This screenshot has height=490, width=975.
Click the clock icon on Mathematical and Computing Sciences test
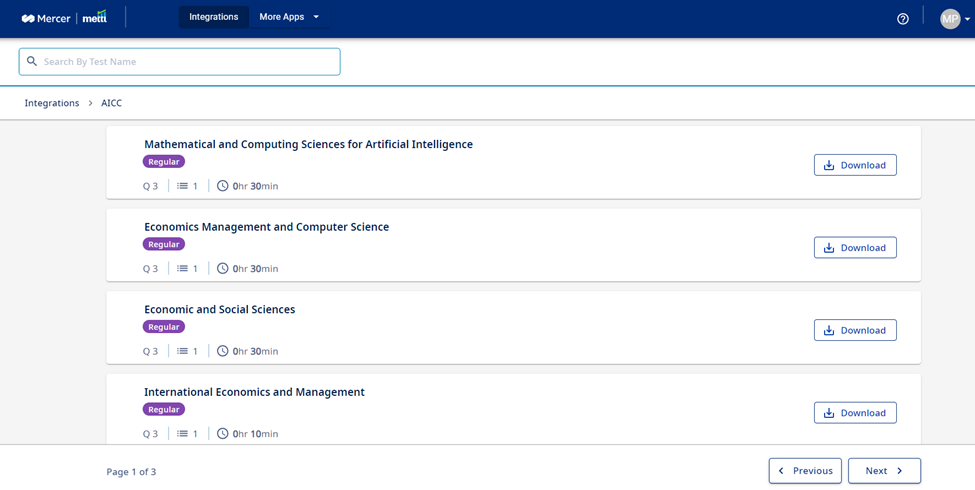coord(223,185)
